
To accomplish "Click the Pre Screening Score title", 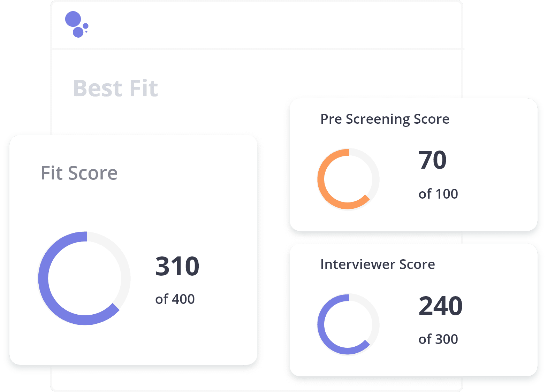I will point(385,119).
